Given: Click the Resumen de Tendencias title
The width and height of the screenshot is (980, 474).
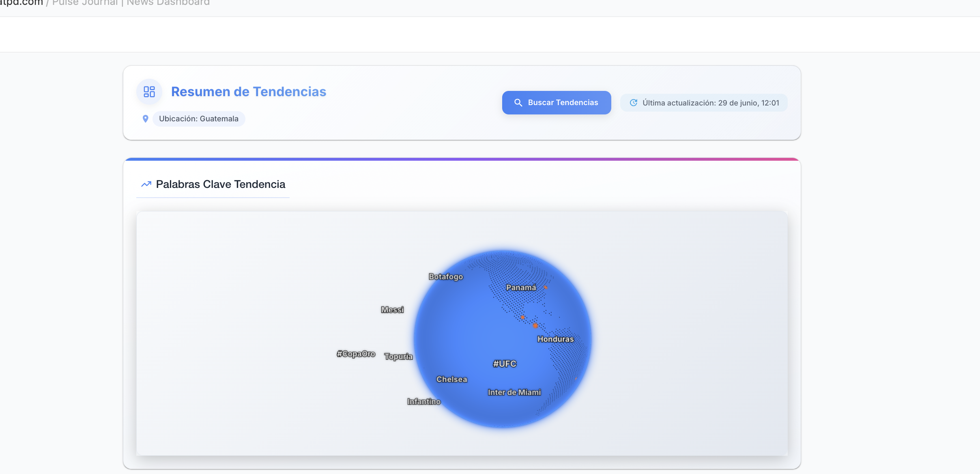Looking at the screenshot, I should (x=248, y=92).
